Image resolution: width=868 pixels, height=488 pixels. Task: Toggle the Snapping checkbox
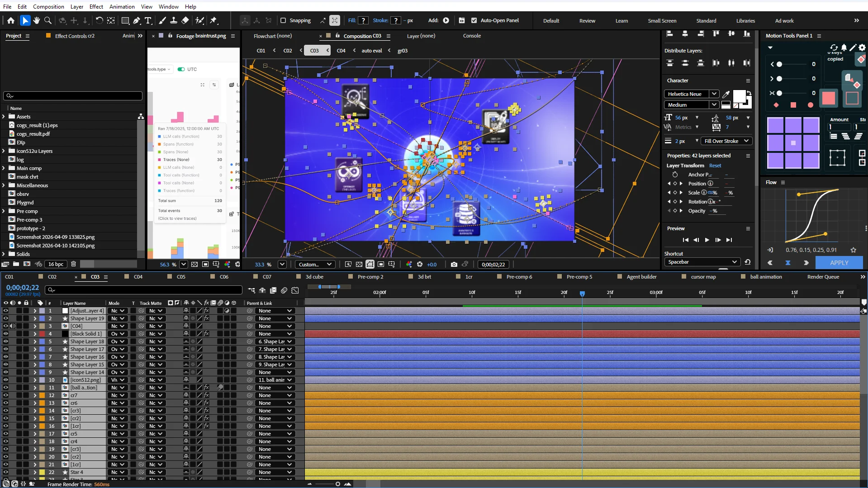pos(283,20)
